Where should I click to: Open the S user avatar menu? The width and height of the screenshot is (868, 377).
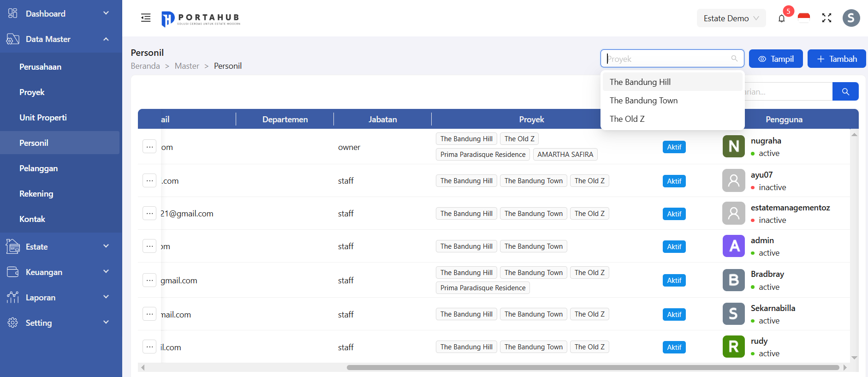[851, 18]
